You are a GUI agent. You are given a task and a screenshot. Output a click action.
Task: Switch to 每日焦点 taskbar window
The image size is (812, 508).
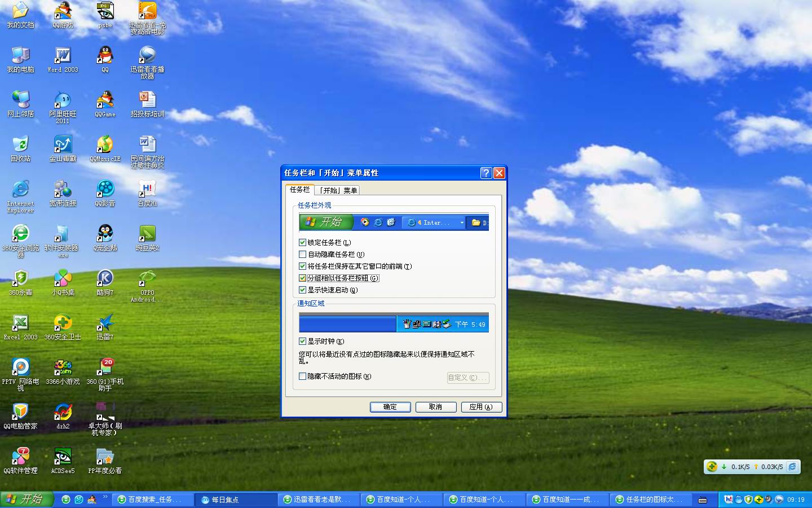point(236,500)
